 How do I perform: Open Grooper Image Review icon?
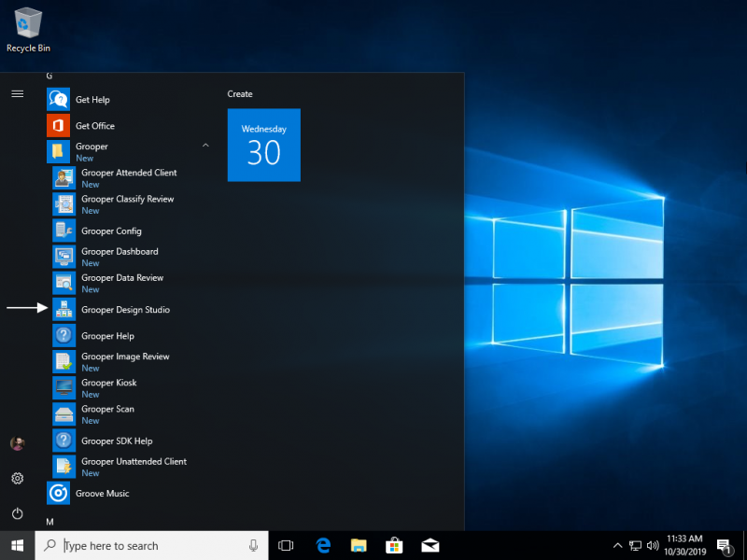point(64,362)
